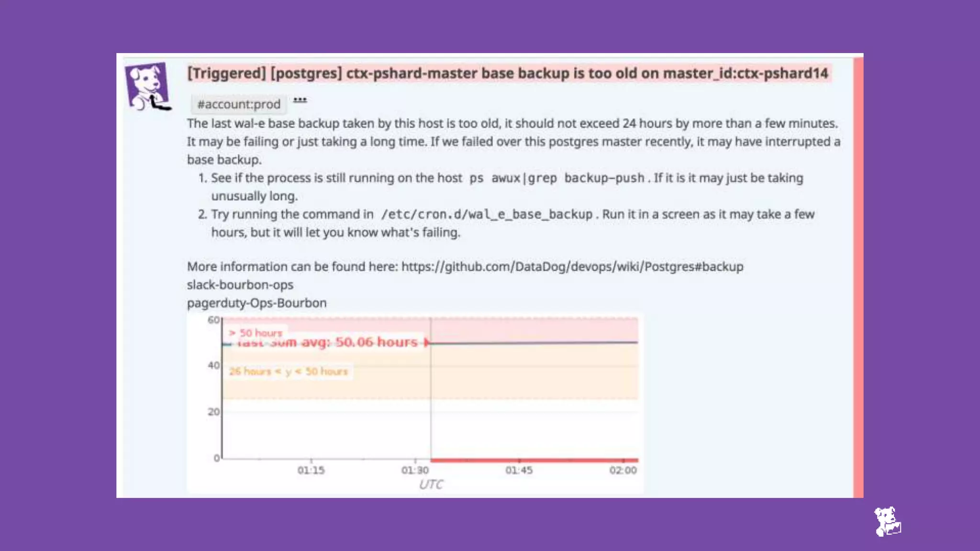The height and width of the screenshot is (551, 980).
Task: Click the red status bar on right edge
Action: point(858,277)
